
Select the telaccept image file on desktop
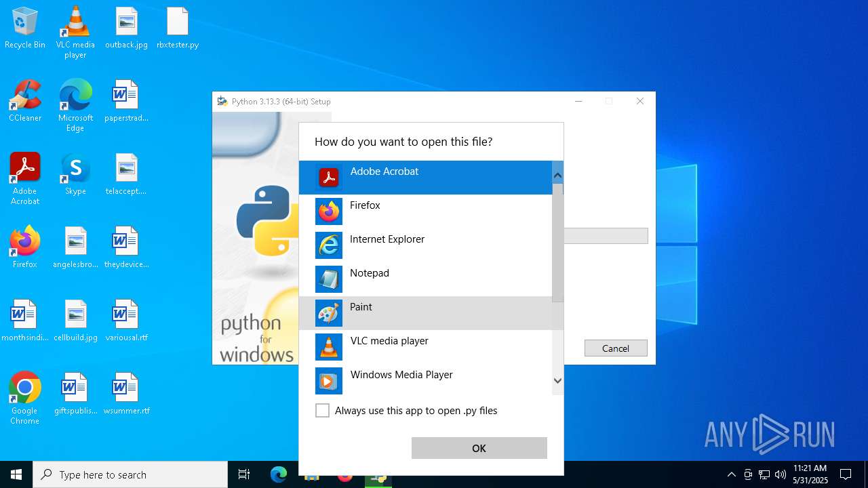126,175
